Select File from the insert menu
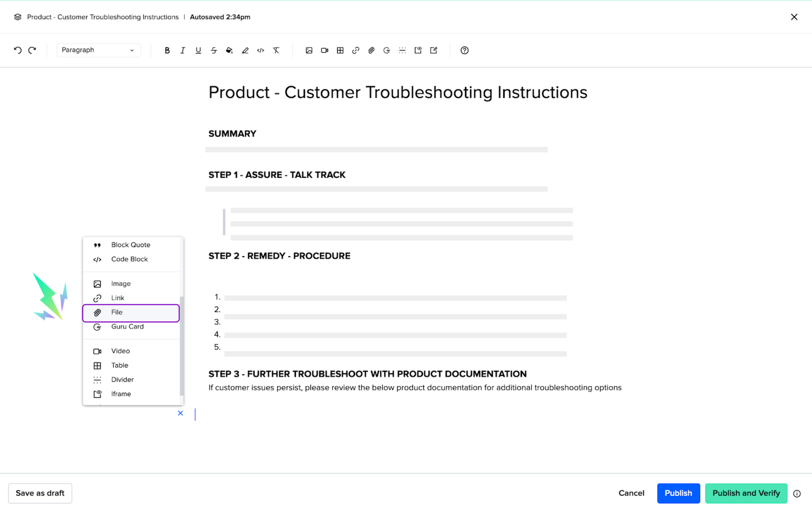This screenshot has height=512, width=812. [x=131, y=313]
